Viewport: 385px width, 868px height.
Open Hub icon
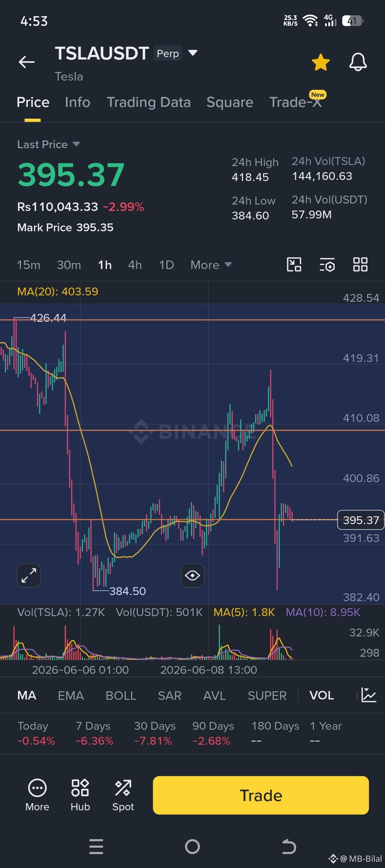[x=80, y=795]
